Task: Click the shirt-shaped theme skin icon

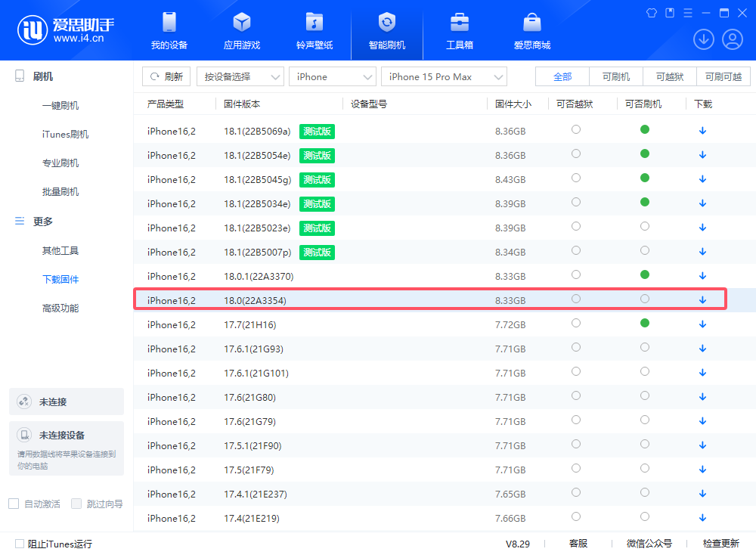Action: [651, 12]
